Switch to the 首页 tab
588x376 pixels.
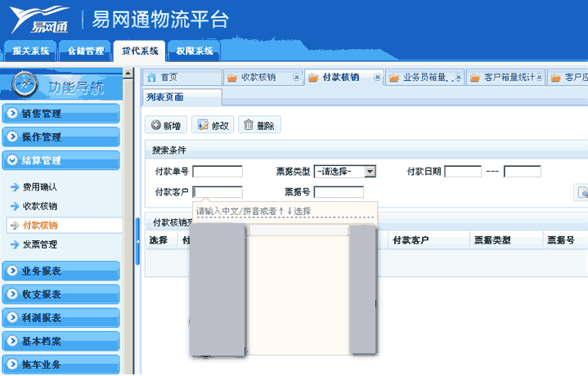182,77
